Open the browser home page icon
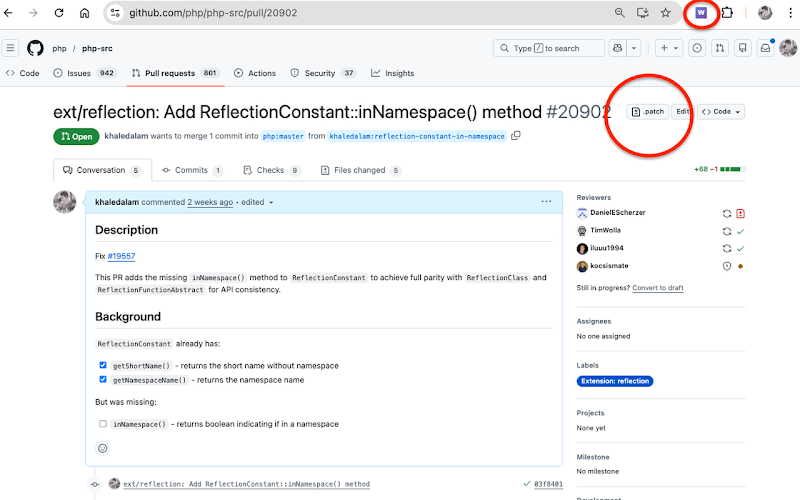Screen dimensions: 800x500 (x=84, y=13)
